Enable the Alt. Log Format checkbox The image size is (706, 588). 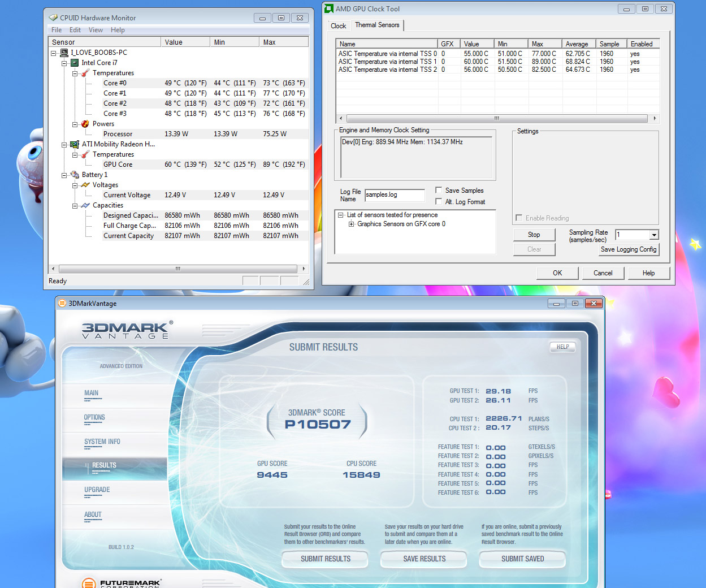tap(439, 201)
